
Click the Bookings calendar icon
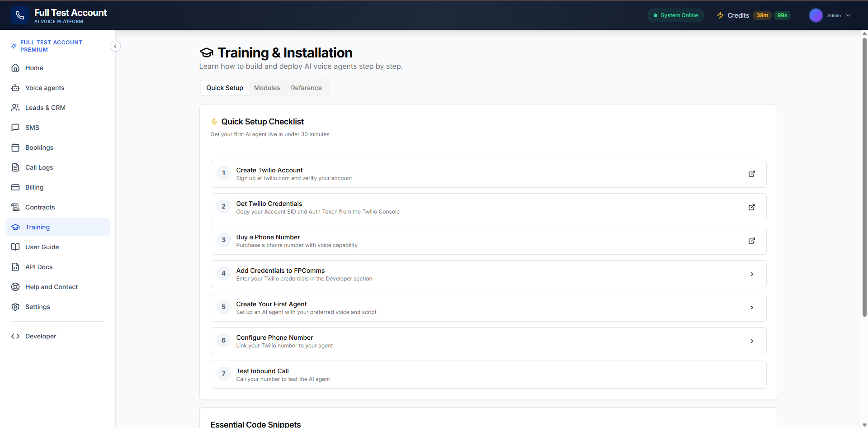(x=15, y=147)
